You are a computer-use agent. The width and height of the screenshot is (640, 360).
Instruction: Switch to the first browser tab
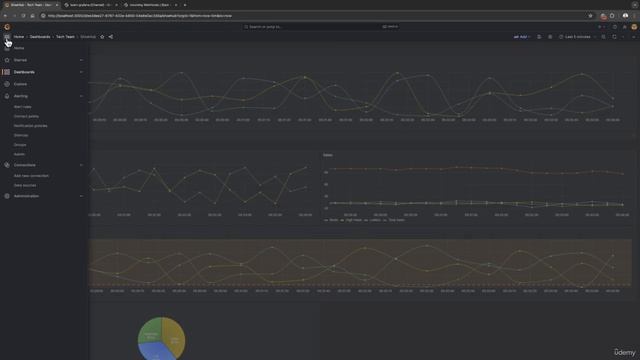click(32, 5)
